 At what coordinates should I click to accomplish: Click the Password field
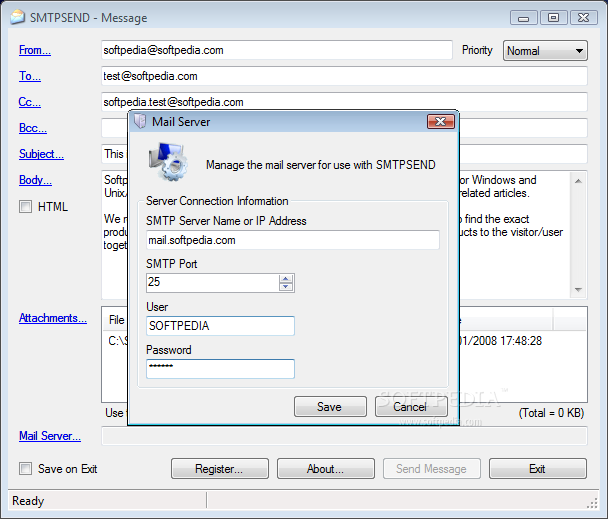pos(220,368)
